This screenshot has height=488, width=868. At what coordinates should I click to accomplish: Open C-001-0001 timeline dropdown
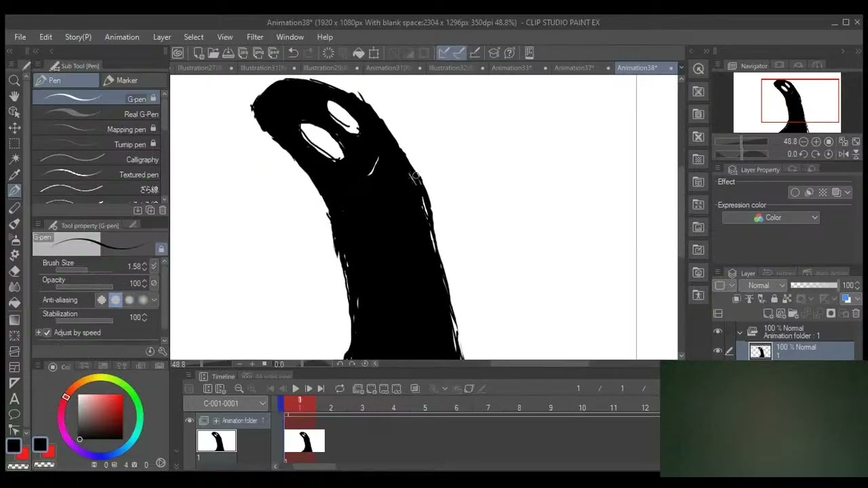[x=226, y=403]
